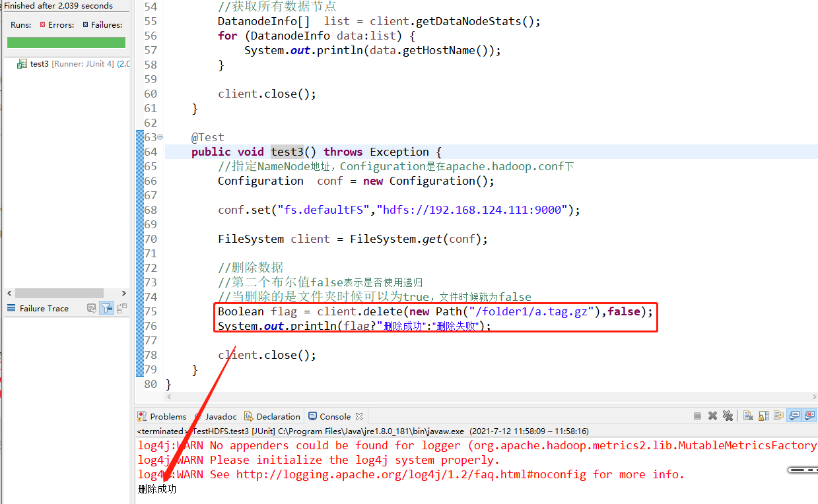Screen dimensions: 818x504
Task: Click the Show Stack Trace in Console icon
Action: (x=92, y=308)
